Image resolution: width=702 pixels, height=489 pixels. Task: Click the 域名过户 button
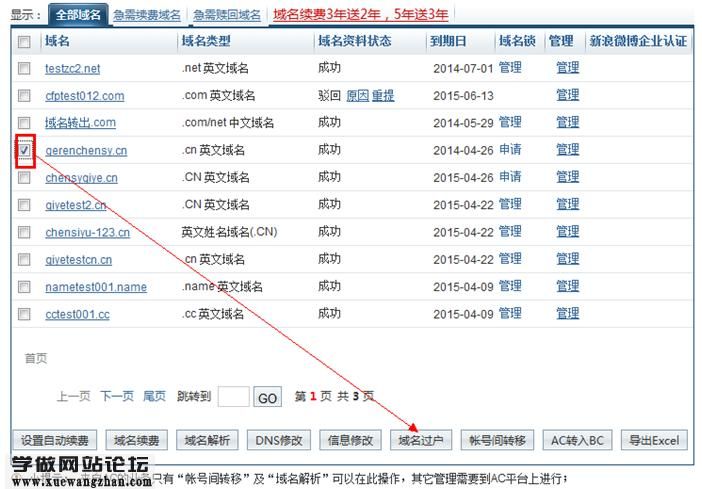[x=421, y=440]
